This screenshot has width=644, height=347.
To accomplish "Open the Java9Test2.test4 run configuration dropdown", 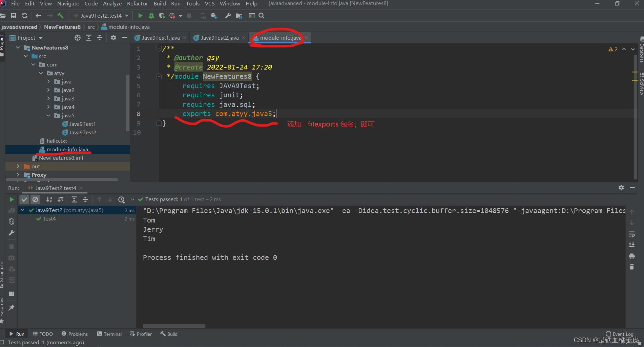I will (101, 16).
